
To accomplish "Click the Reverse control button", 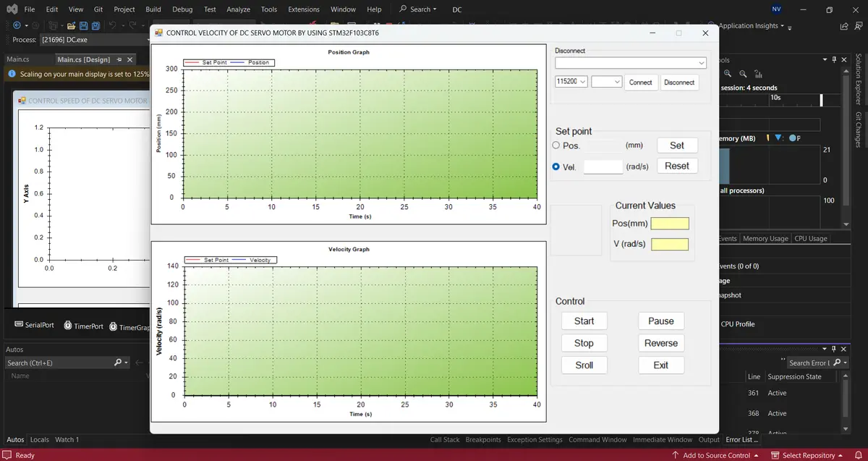I will point(661,343).
